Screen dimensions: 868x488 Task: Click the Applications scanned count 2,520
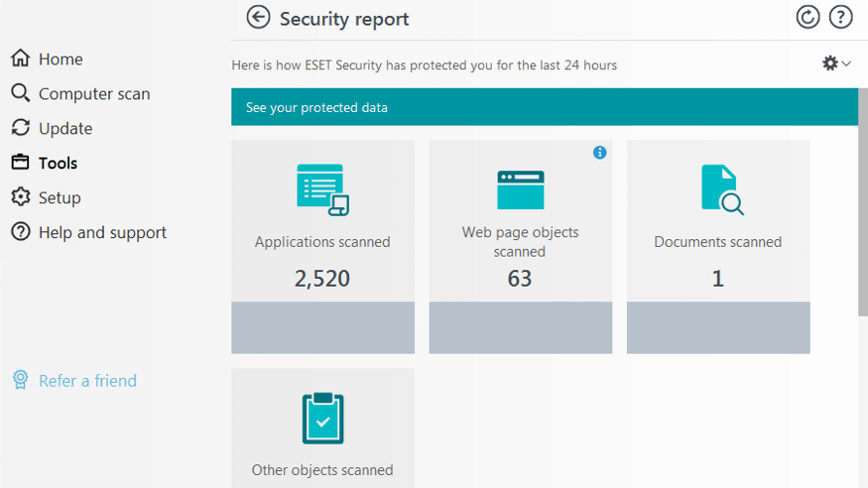tap(322, 279)
